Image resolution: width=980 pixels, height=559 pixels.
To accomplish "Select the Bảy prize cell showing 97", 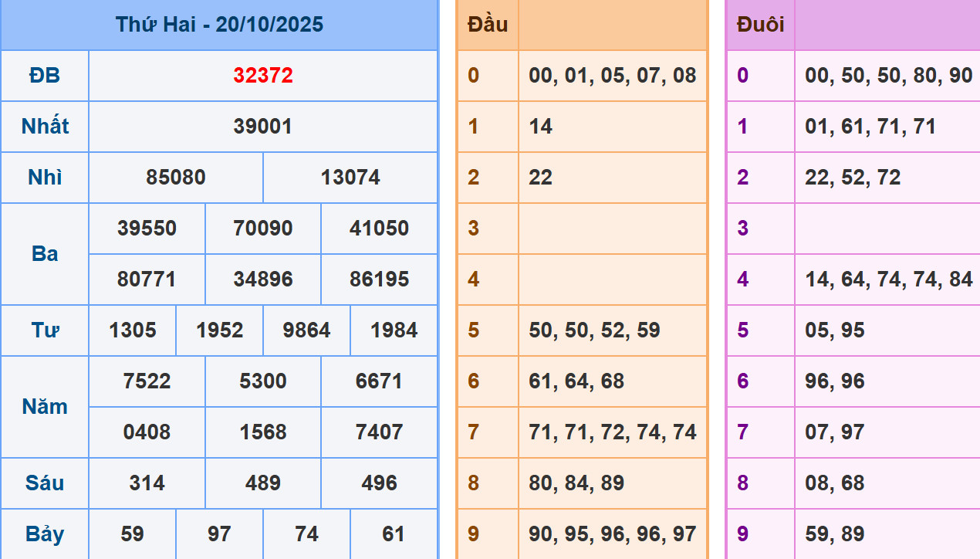I will pyautogui.click(x=219, y=534).
